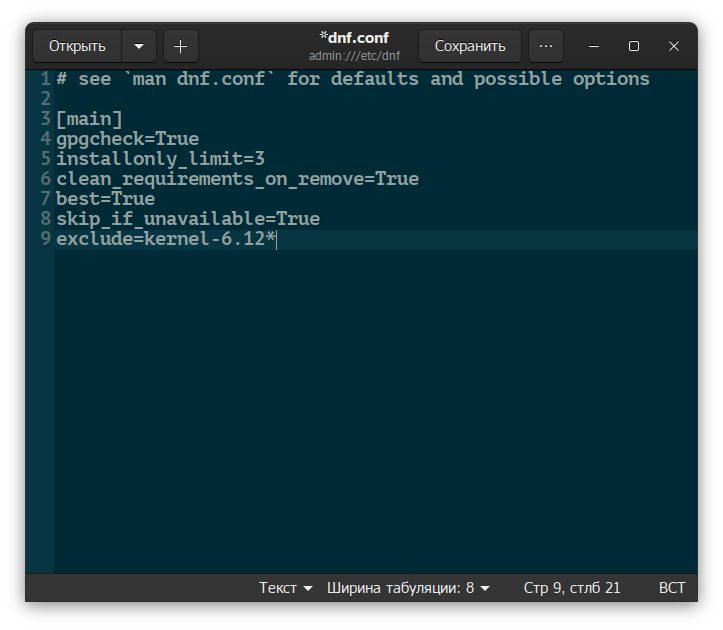
Task: Create new document with plus icon
Action: pyautogui.click(x=180, y=46)
